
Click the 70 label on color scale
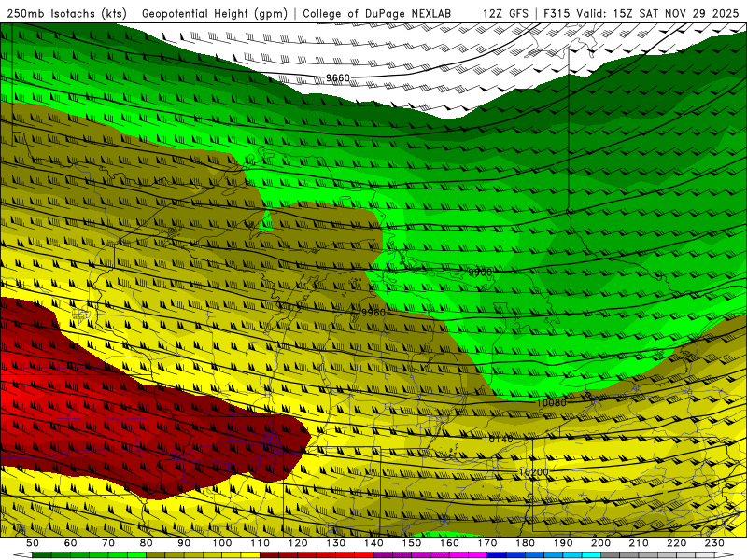tap(108, 543)
